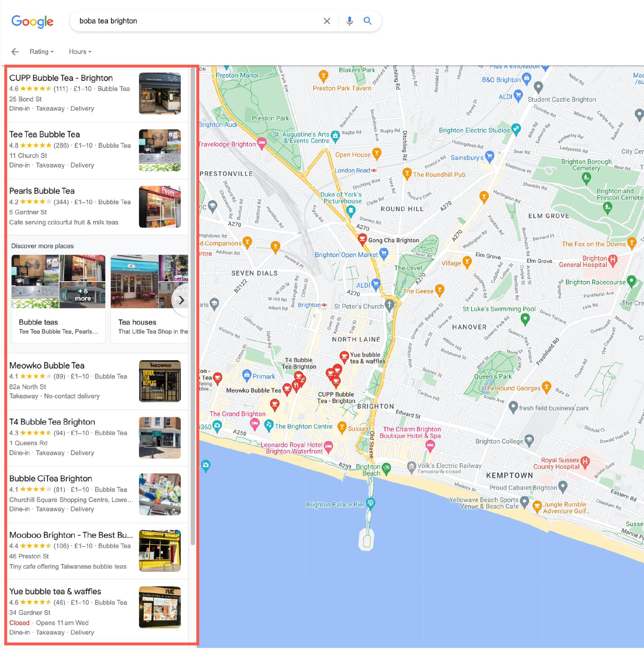The image size is (644, 650).
Task: Click Brighton General Hospital marker
Action: 613,260
